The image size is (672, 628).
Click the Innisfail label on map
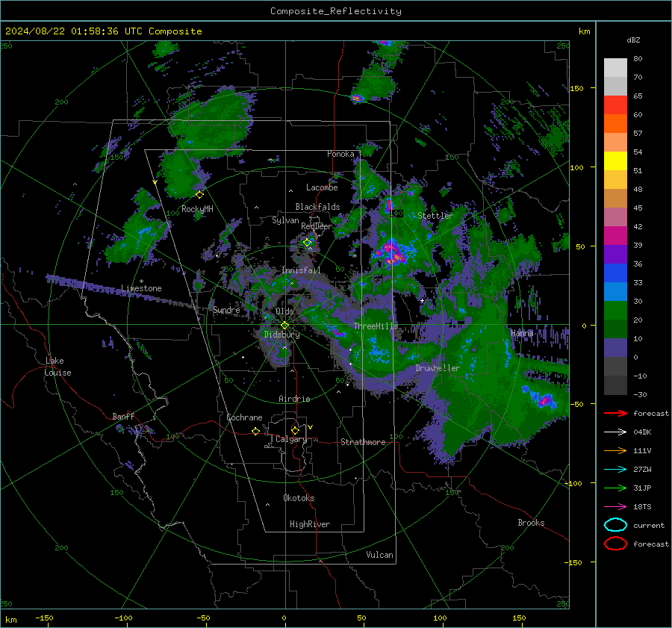tap(301, 270)
